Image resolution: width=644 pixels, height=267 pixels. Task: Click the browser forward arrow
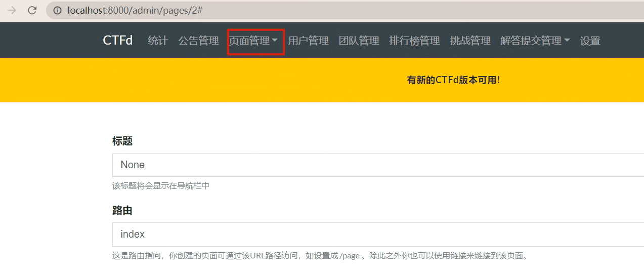(x=12, y=10)
